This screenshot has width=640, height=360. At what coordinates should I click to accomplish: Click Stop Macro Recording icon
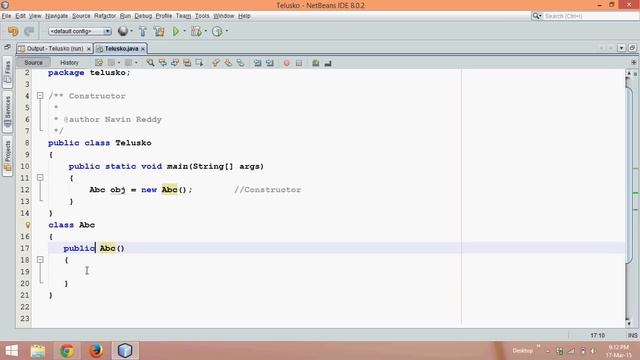(299, 63)
